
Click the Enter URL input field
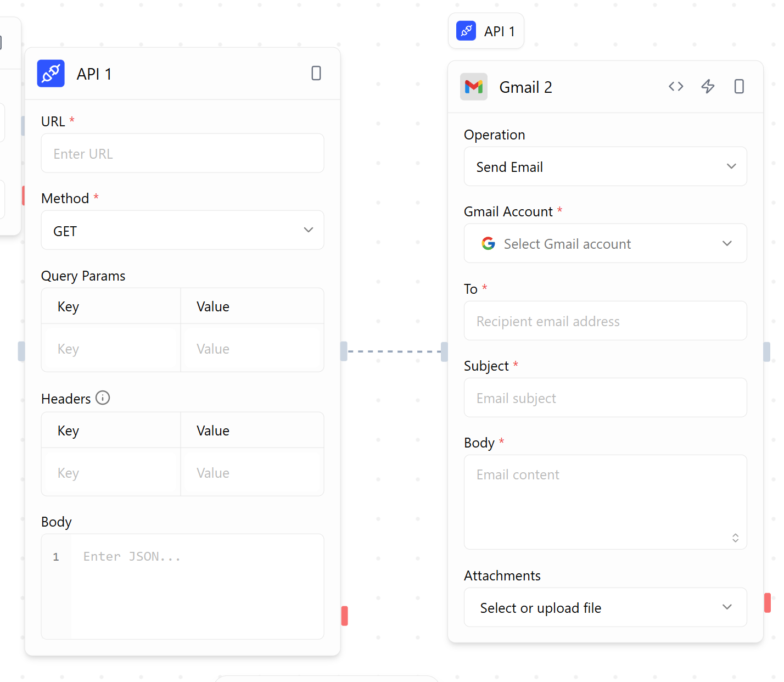pos(182,154)
